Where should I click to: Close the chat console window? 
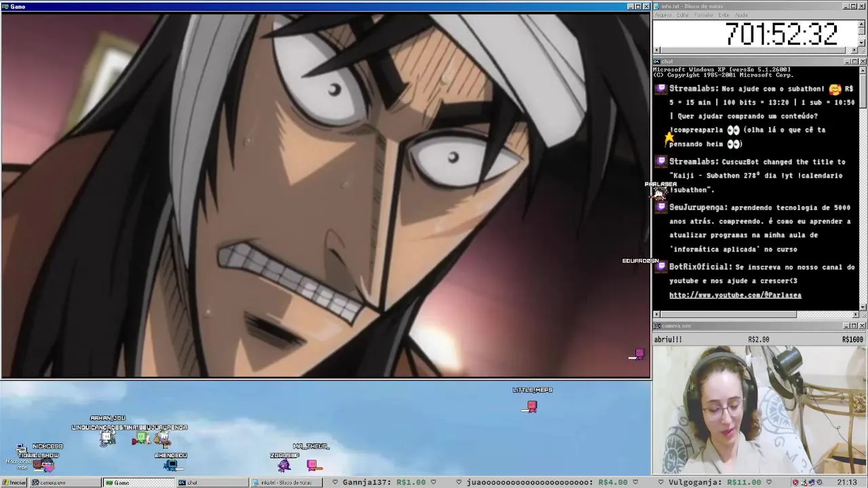[862, 62]
